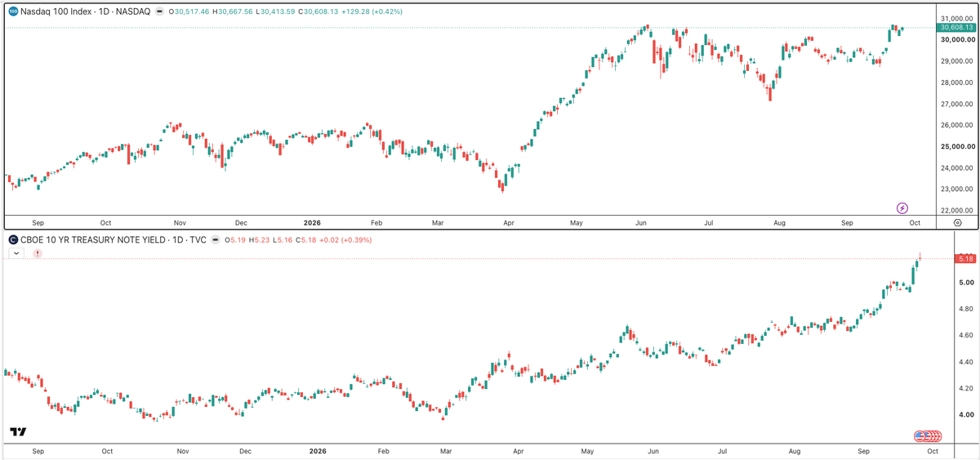Click the CBOE symbol logo icon
980x460 pixels.
pos(13,240)
